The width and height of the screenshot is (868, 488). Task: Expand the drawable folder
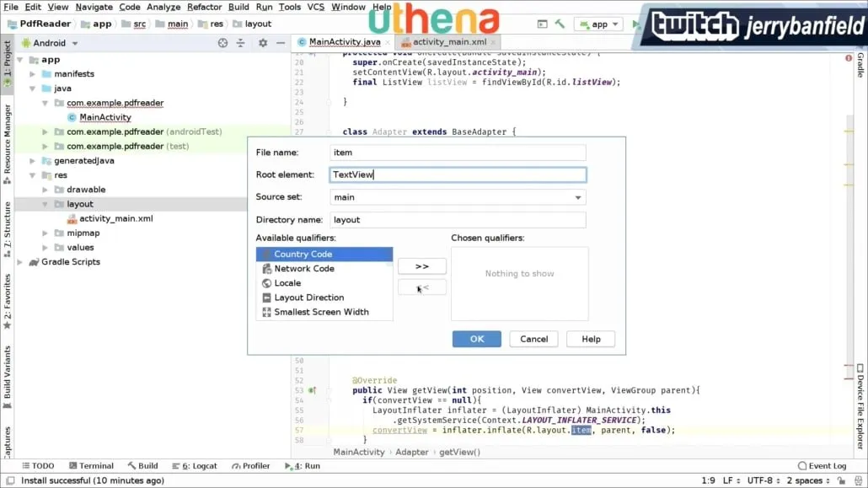(x=46, y=190)
